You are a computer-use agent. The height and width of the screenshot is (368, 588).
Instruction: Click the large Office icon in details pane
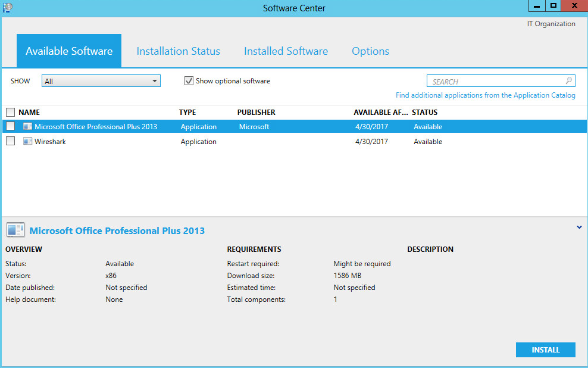point(15,230)
